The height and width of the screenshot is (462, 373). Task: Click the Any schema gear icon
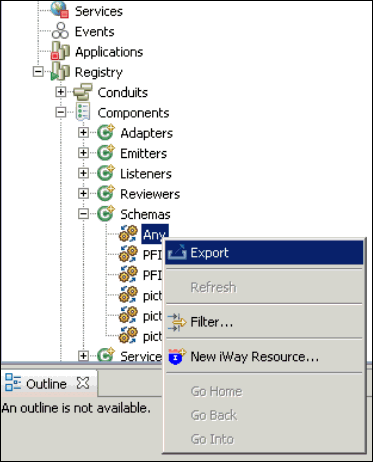tap(128, 234)
